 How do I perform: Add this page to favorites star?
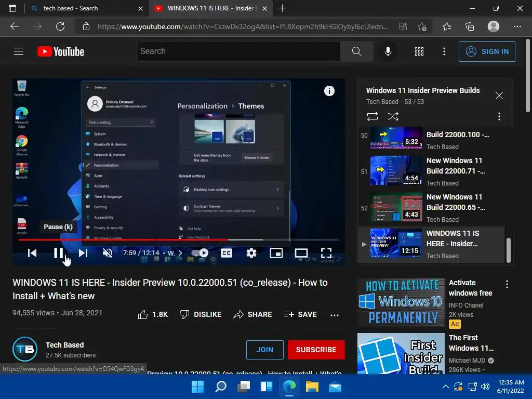[x=422, y=26]
